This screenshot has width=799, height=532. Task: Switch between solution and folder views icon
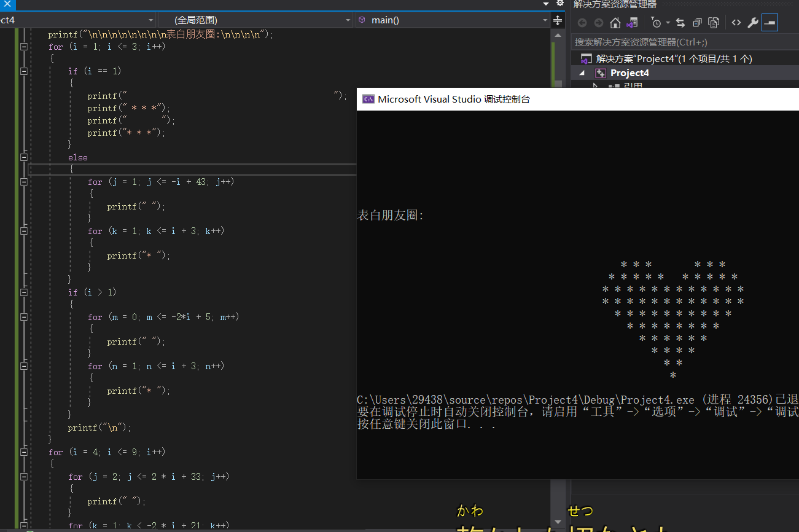(632, 23)
